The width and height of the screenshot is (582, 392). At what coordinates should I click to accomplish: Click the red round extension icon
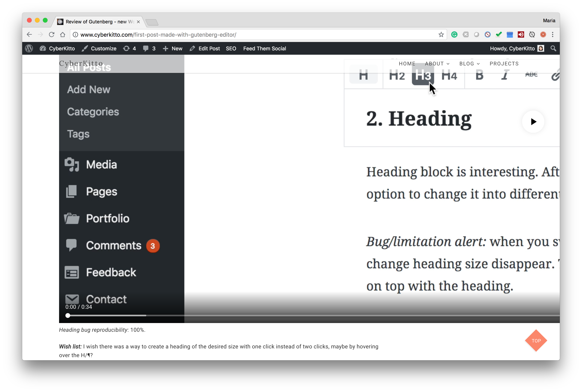click(x=543, y=34)
